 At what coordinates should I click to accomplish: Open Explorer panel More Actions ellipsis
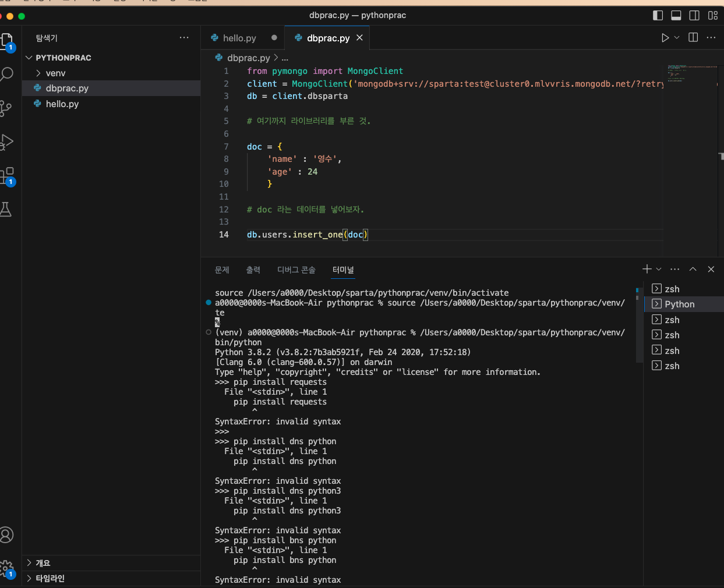(184, 38)
